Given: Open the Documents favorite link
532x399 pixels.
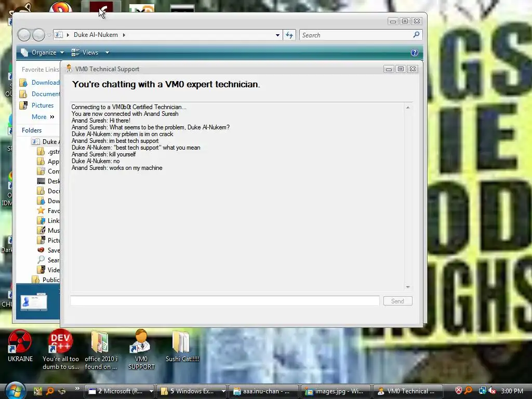Looking at the screenshot, I should pyautogui.click(x=46, y=94).
